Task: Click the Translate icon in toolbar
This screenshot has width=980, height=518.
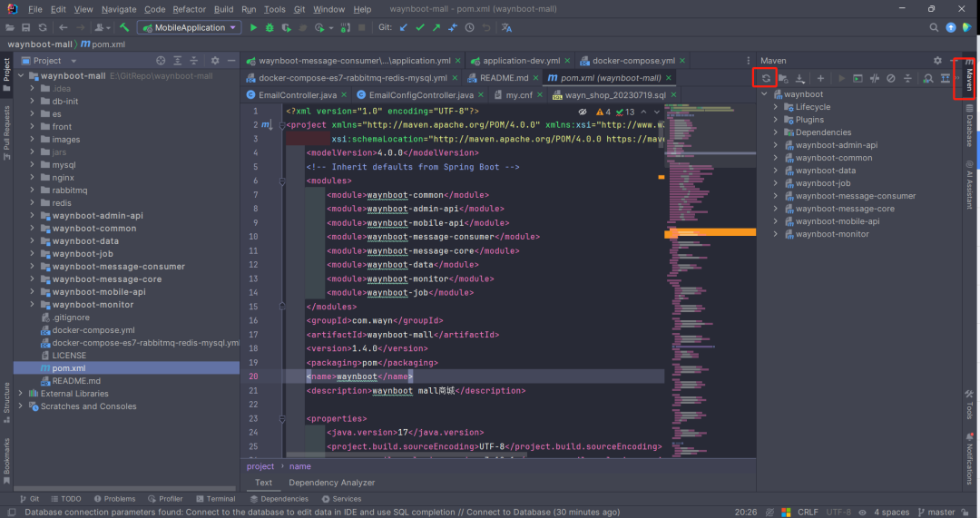Action: tap(507, 27)
